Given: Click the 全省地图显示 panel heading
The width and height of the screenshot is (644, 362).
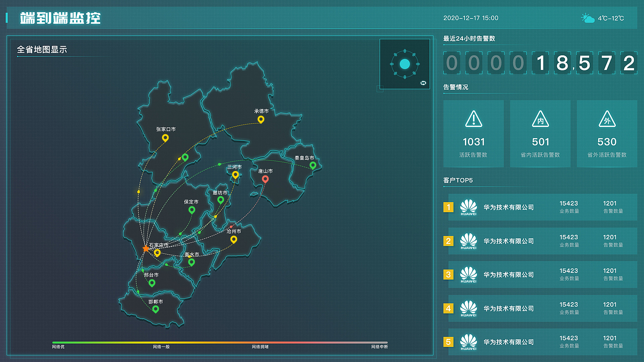Looking at the screenshot, I should click(42, 50).
